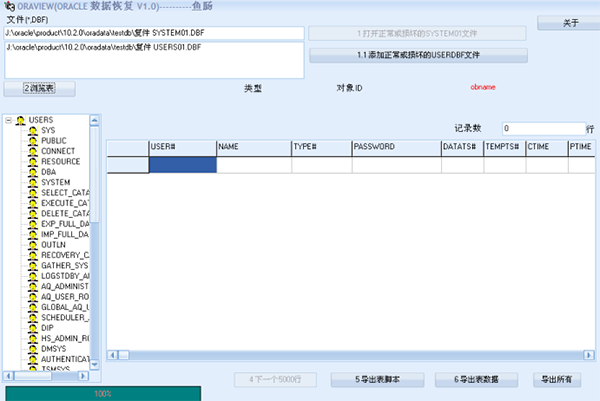Click the SELECT_CATA user icon
This screenshot has width=600, height=401.
(33, 193)
